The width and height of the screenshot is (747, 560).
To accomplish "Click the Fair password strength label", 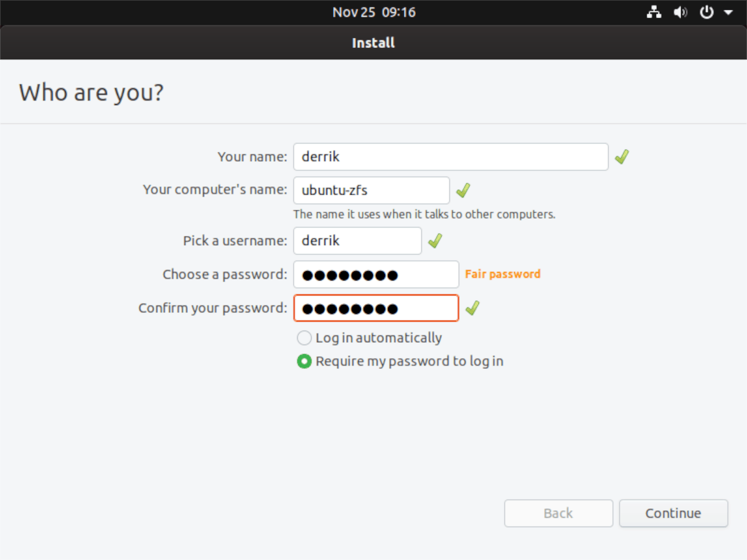I will (x=503, y=274).
